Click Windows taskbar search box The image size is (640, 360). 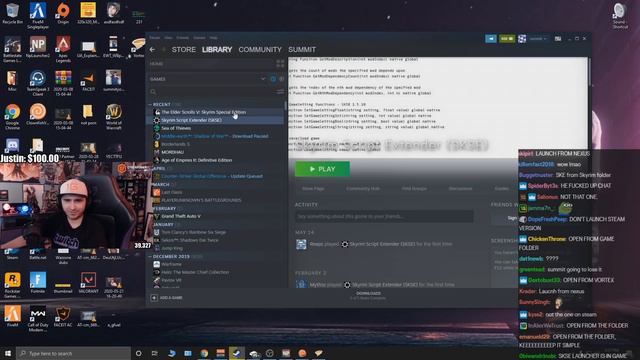click(x=73, y=353)
